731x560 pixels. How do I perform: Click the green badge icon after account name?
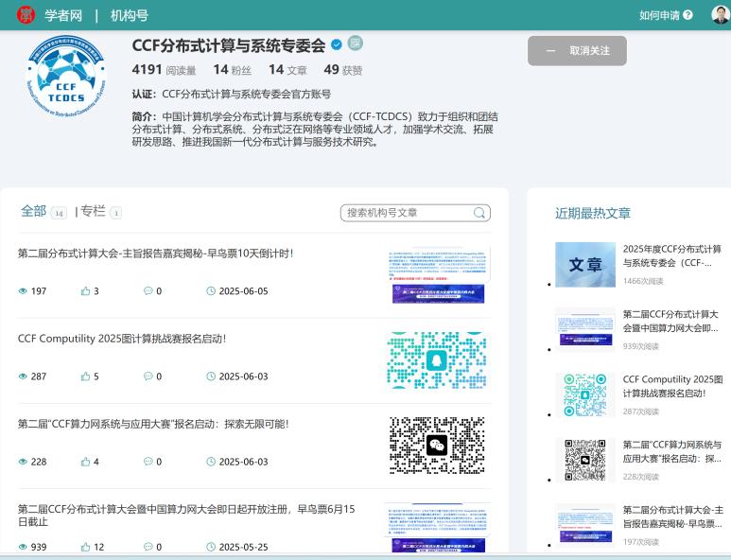tap(355, 44)
